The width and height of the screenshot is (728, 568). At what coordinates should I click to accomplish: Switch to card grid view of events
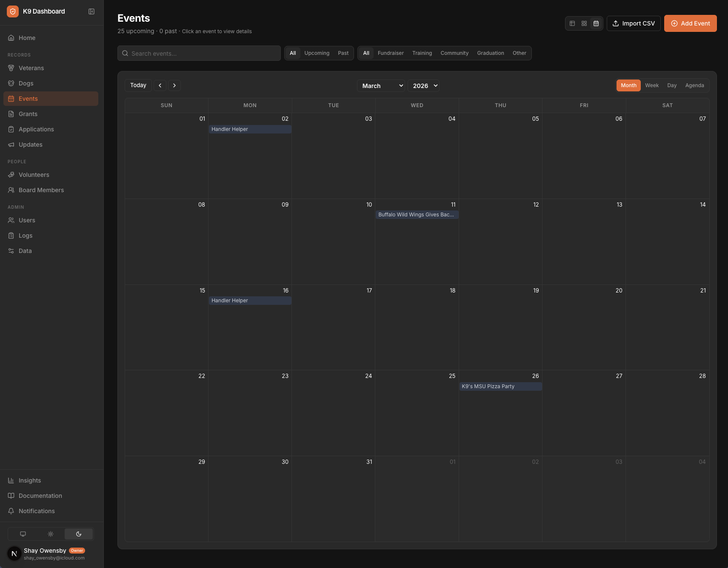(584, 23)
